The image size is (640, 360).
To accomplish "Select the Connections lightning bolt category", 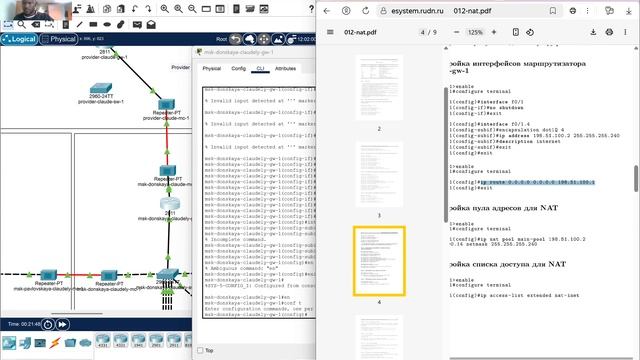I will click(55, 342).
